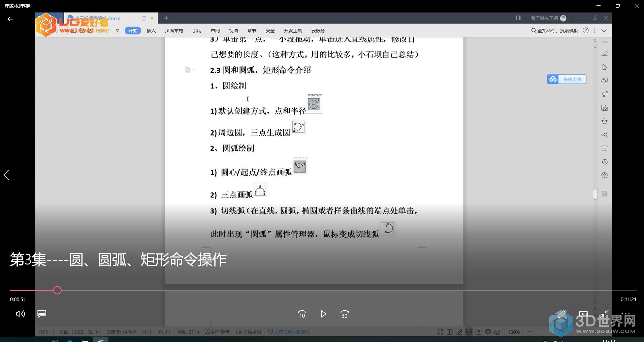
Task: Open the 审阅 ribbon tab
Action: tap(215, 31)
